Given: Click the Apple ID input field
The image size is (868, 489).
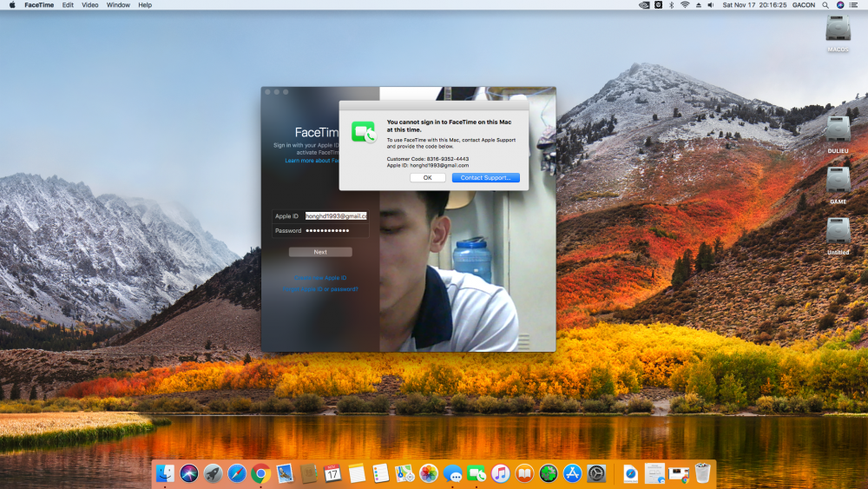Looking at the screenshot, I should coord(335,216).
